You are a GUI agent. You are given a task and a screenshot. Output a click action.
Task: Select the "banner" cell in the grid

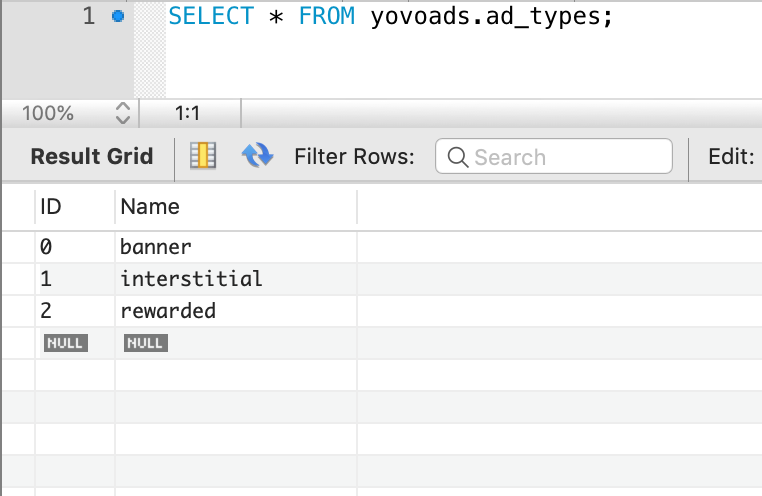click(155, 247)
